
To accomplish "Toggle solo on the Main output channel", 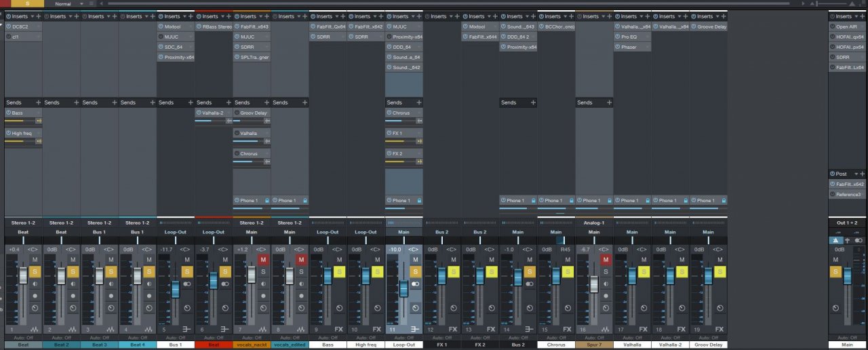I will tap(835, 271).
